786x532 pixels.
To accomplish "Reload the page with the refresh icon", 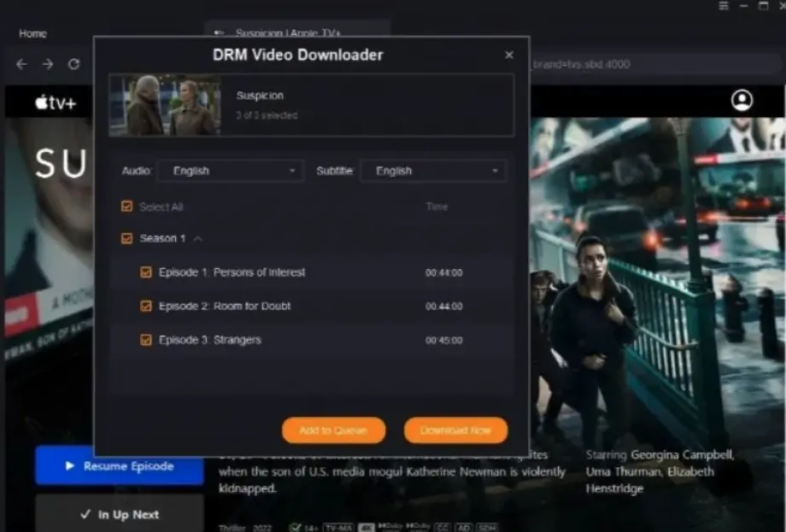I will click(x=73, y=64).
